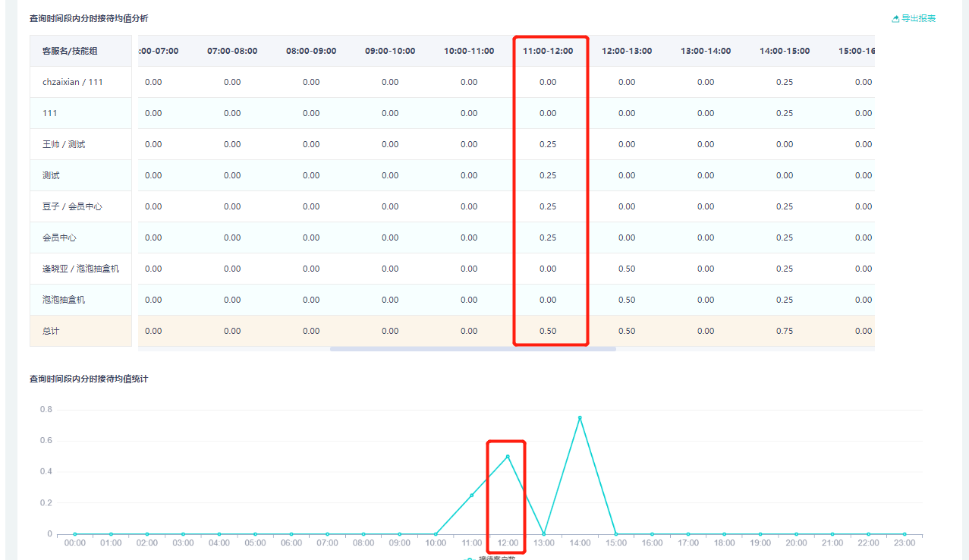This screenshot has height=560, width=969.
Task: Click 0.50 in 泡泡抽盒机 row under 12:00-13:00
Action: coord(627,300)
